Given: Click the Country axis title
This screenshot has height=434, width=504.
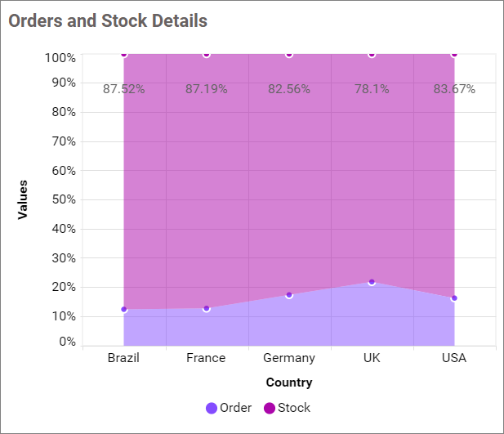Looking at the screenshot, I should (x=289, y=383).
